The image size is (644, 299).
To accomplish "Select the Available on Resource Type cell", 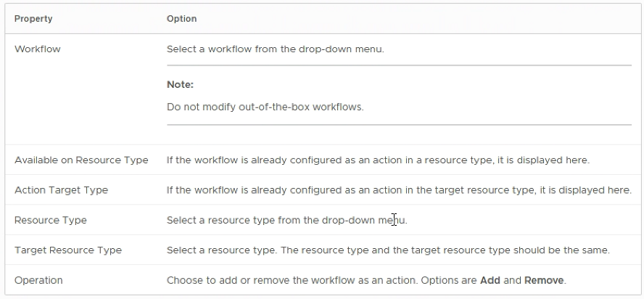I will 81,160.
